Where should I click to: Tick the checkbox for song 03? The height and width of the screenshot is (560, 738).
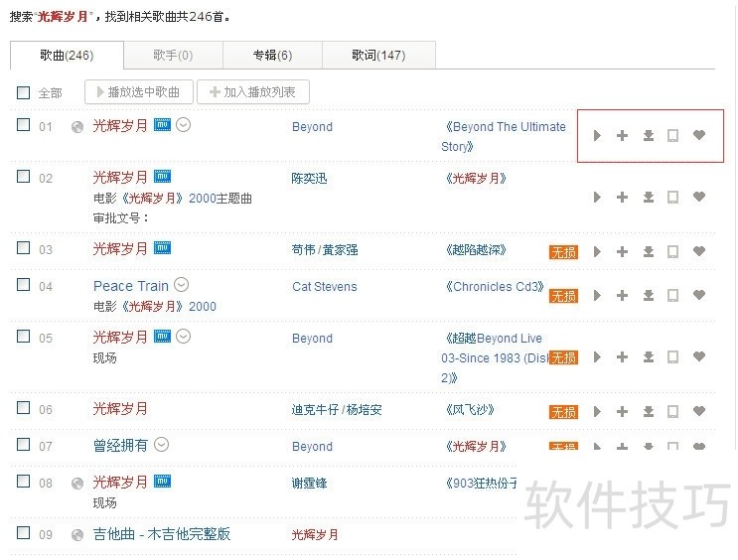click(23, 248)
